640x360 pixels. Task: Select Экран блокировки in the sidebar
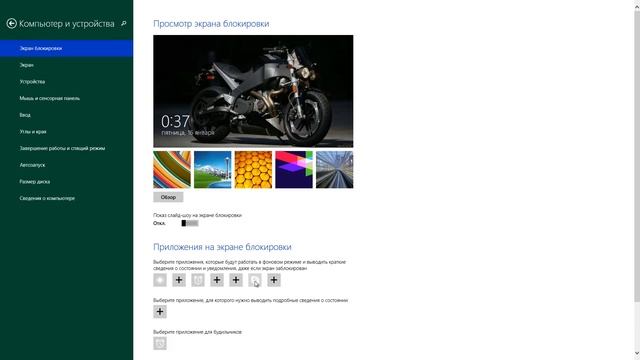tap(66, 48)
